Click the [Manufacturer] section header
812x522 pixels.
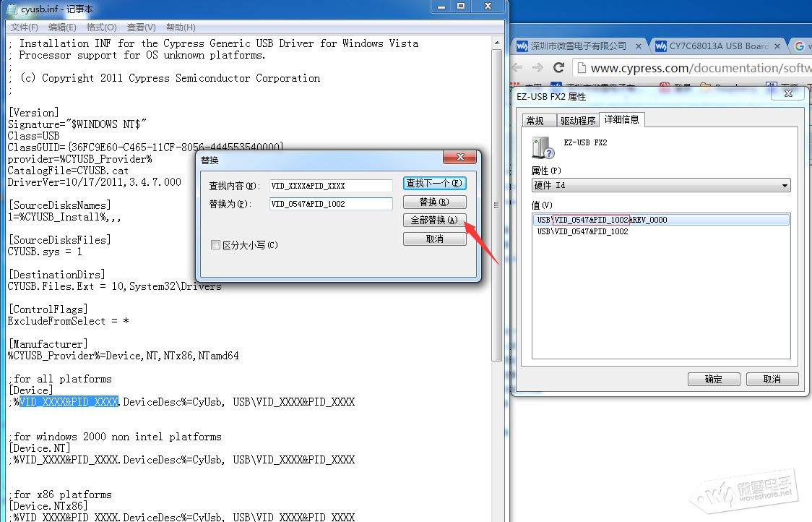click(x=48, y=344)
